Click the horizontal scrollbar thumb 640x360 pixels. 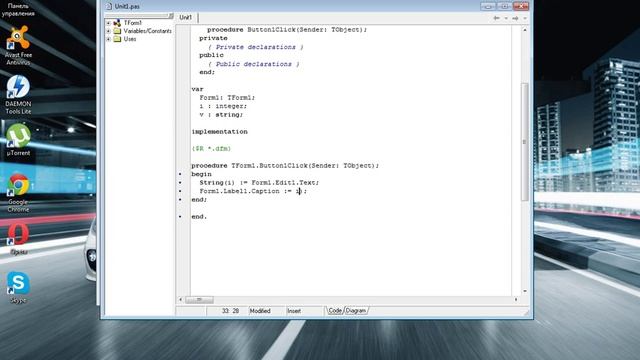199,300
